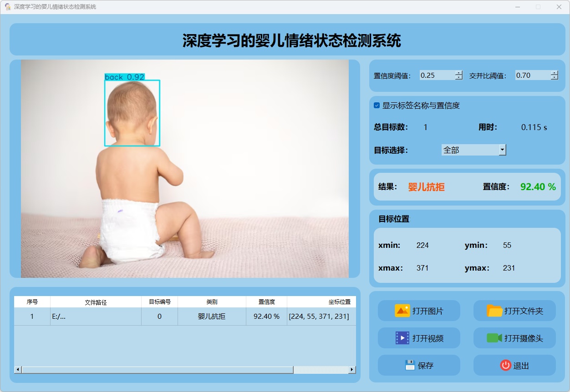Click the 用时 value 0.115 s
Image resolution: width=570 pixels, height=392 pixels.
click(x=534, y=128)
